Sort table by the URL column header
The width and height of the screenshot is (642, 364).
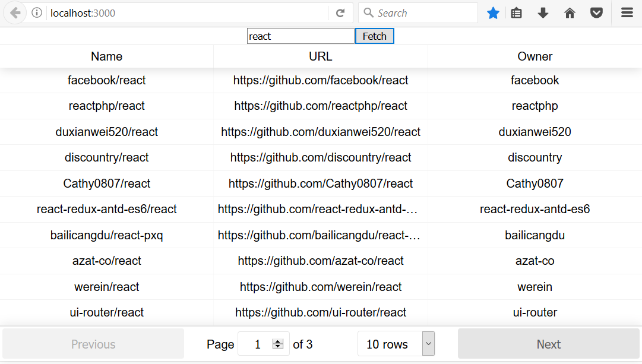(321, 56)
